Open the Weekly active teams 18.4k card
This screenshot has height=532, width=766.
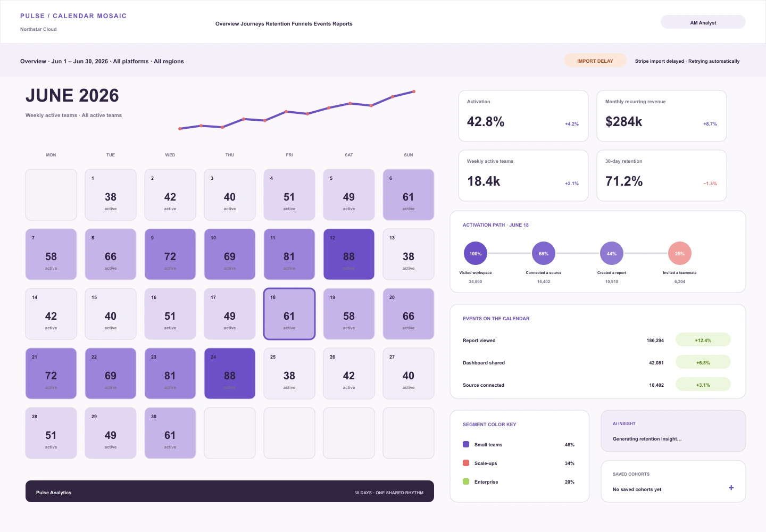523,176
